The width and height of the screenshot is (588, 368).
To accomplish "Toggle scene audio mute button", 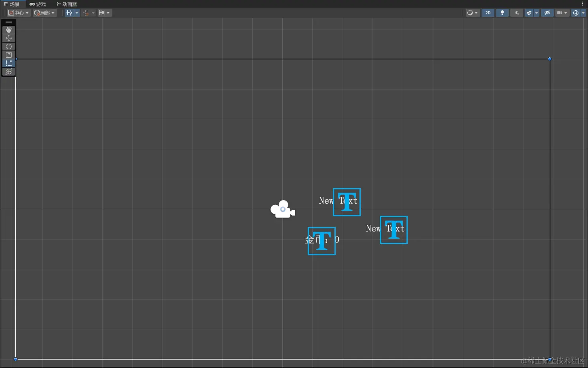I will [517, 13].
